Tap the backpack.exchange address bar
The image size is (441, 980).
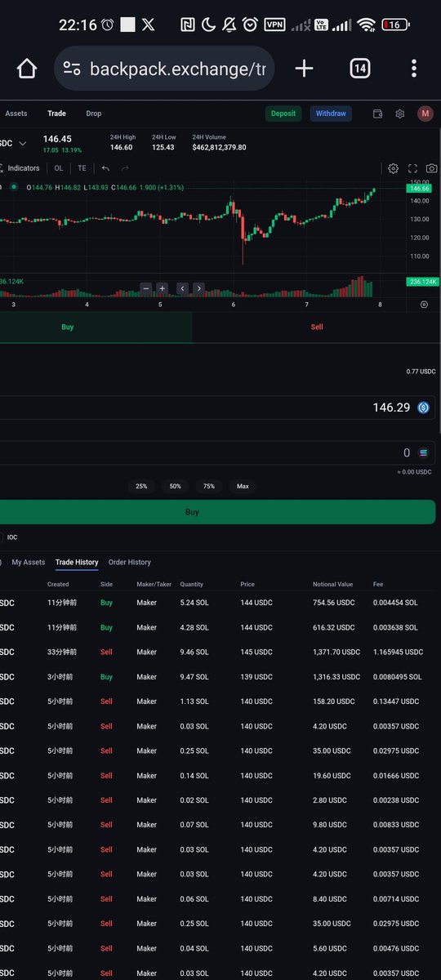[163, 69]
